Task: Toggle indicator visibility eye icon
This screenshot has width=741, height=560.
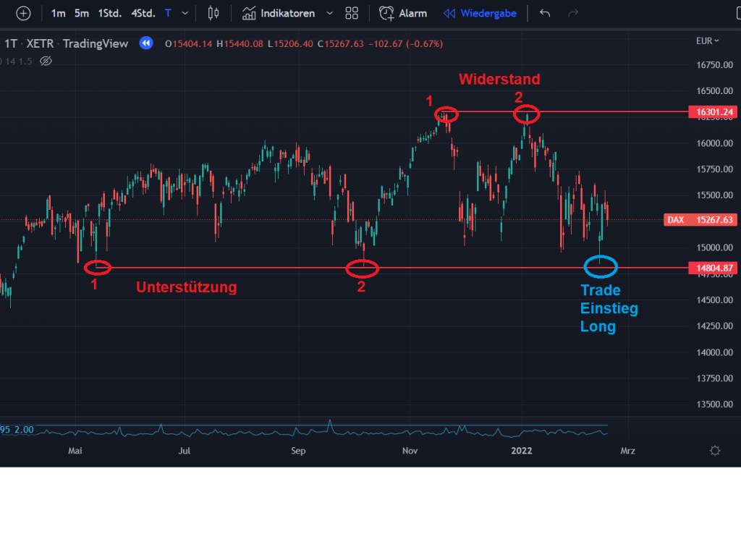Action: coord(46,61)
